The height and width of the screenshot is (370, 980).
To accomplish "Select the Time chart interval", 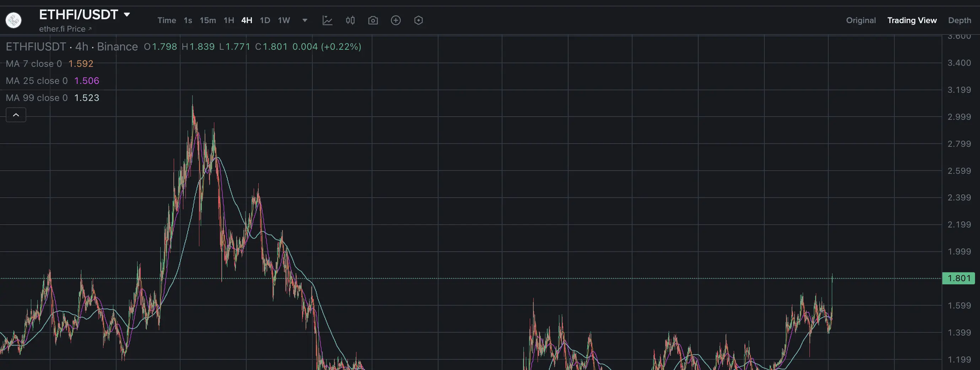I will (167, 20).
